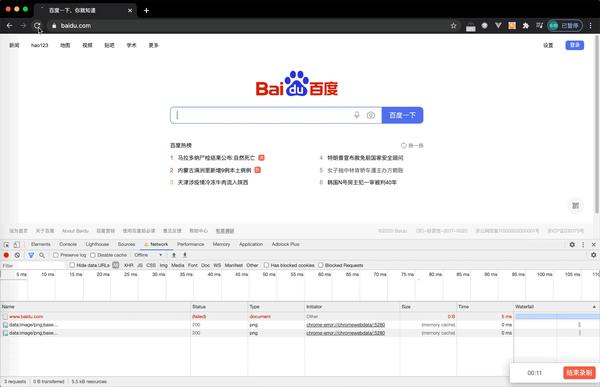Go back using the browser back arrow

[x=10, y=26]
